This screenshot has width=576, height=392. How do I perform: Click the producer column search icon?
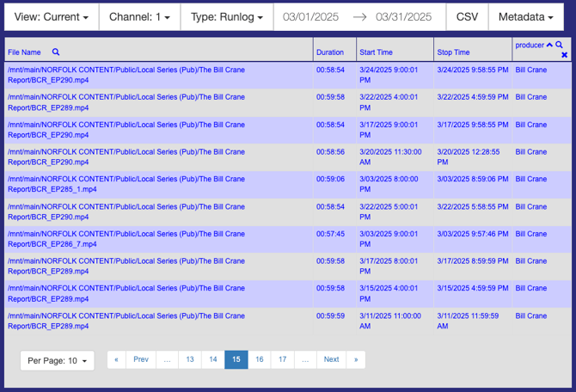560,45
